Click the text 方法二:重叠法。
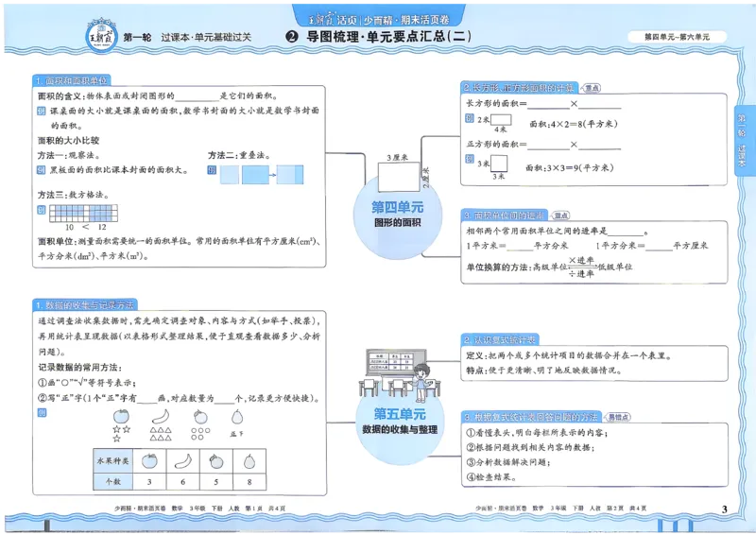 239,155
